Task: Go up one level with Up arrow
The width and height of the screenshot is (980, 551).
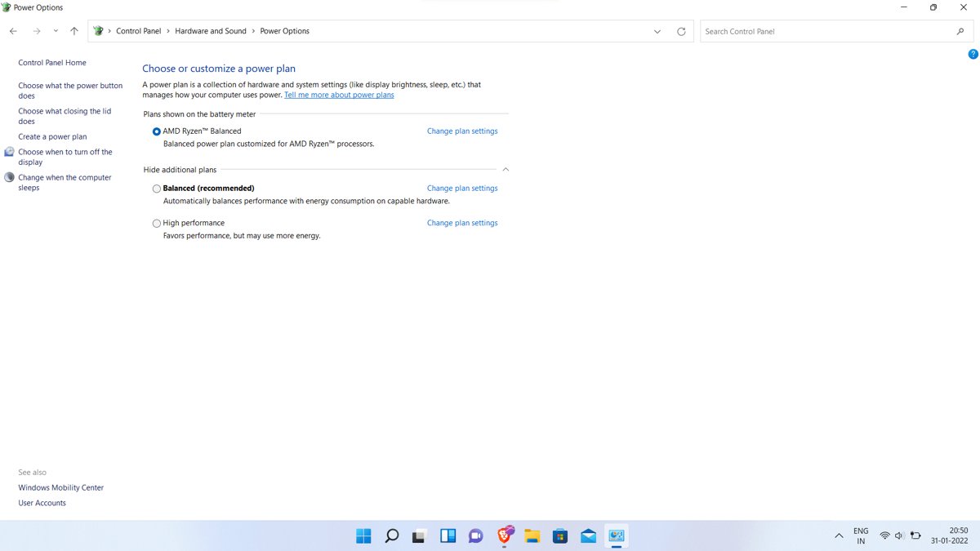Action: [x=74, y=31]
